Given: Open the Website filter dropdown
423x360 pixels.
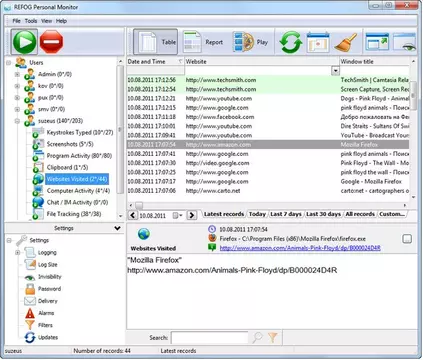Looking at the screenshot, I should pos(335,71).
